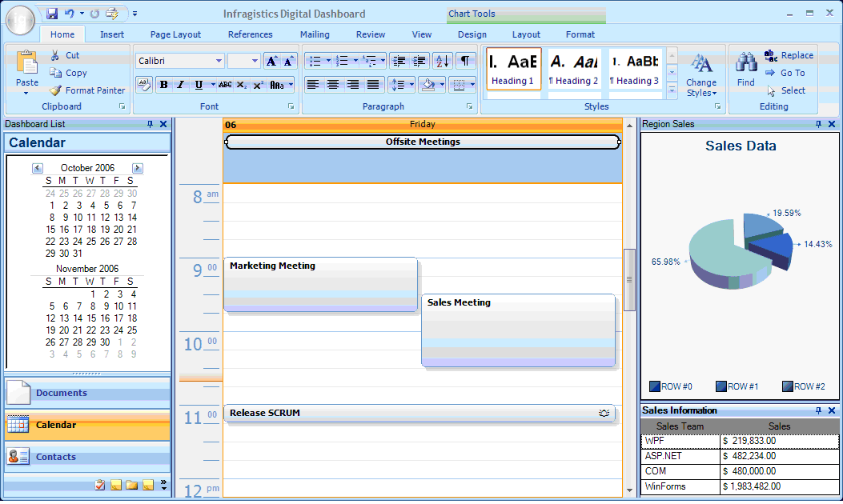Click the Format Painter brush icon
This screenshot has height=504, width=843.
54,90
